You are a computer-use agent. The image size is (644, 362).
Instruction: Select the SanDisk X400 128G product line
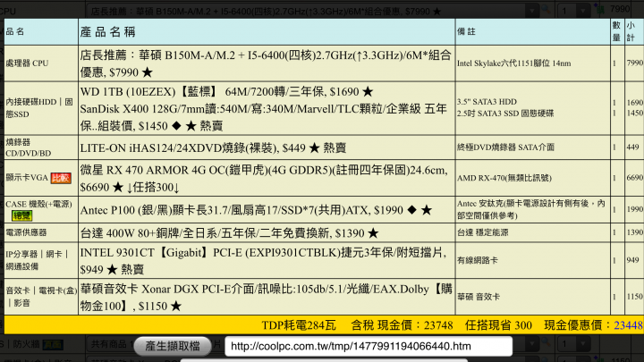pyautogui.click(x=263, y=117)
